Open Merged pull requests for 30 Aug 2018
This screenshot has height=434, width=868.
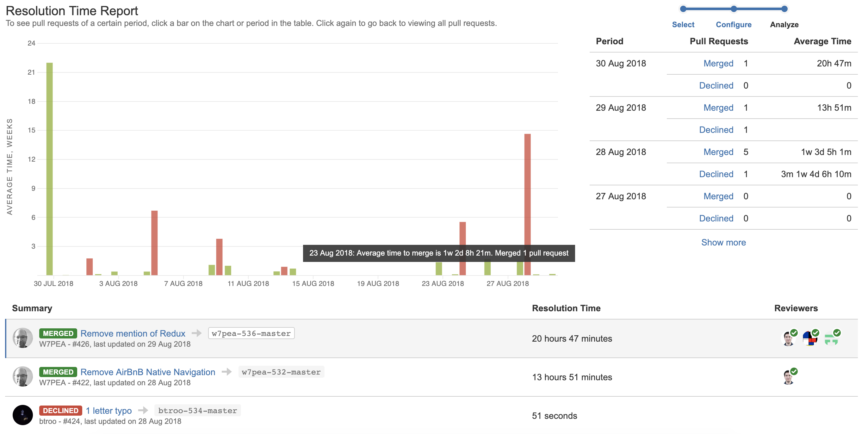click(x=718, y=63)
